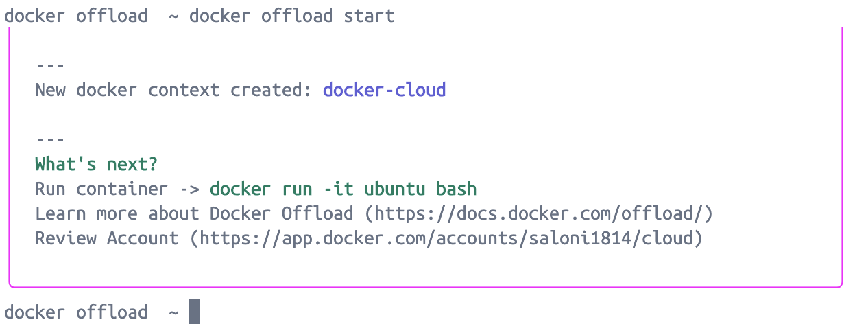Click the first '---' separator line

click(x=50, y=65)
